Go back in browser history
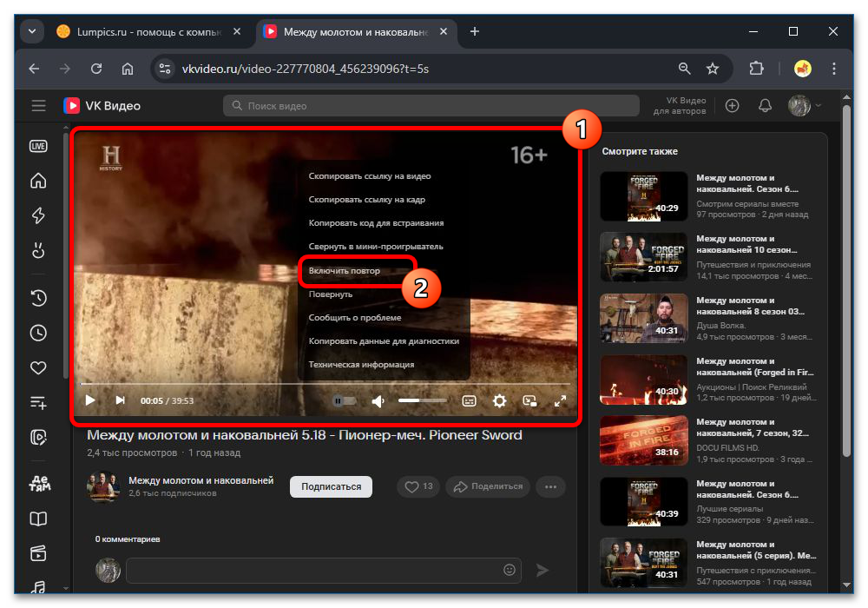The width and height of the screenshot is (868, 608). coord(35,69)
